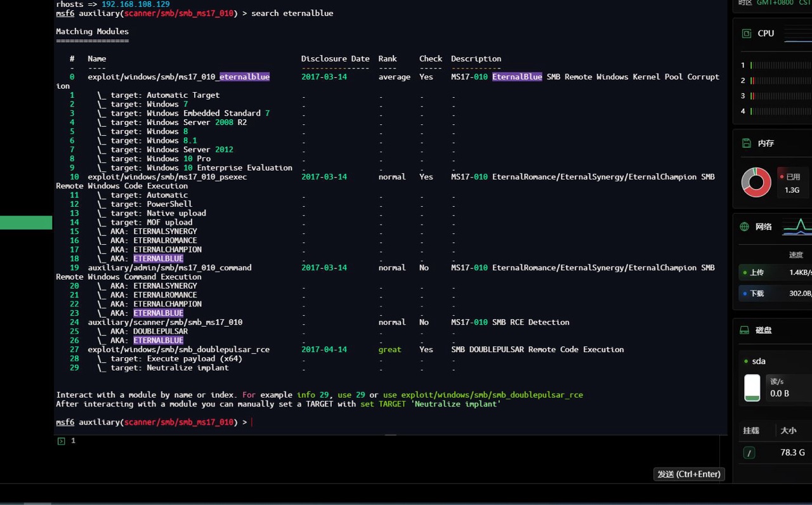Click the memory (内存) save-disk icon

[x=746, y=143]
